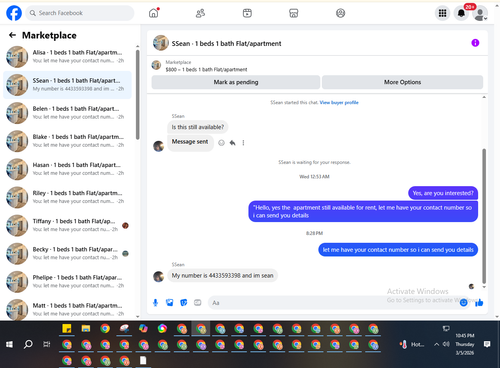Screen dimensions: 500x368
Task: Open the Friends icon in top bar
Action: click(x=200, y=13)
